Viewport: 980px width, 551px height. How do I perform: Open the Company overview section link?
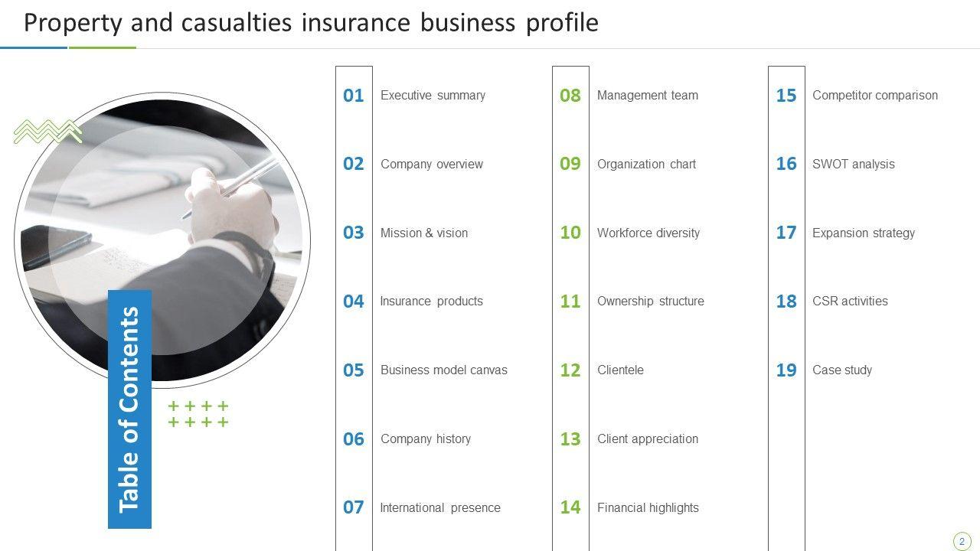[x=431, y=164]
